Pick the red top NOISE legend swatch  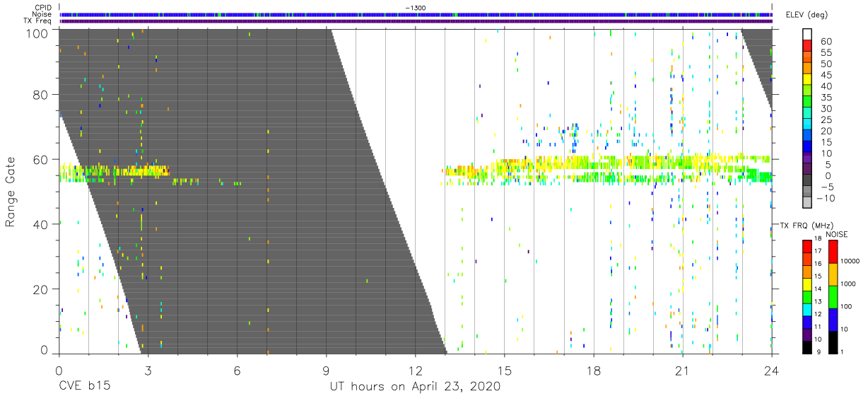coord(834,252)
